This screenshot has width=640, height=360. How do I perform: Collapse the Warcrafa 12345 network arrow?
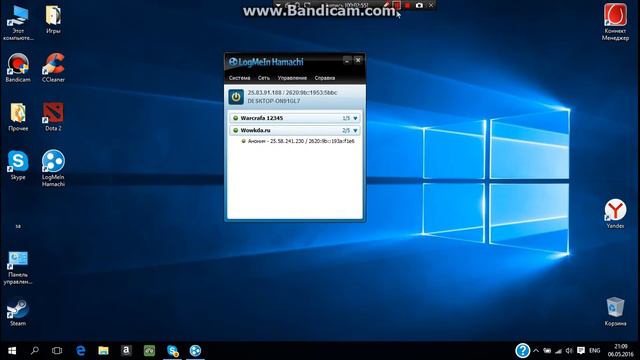[x=355, y=118]
